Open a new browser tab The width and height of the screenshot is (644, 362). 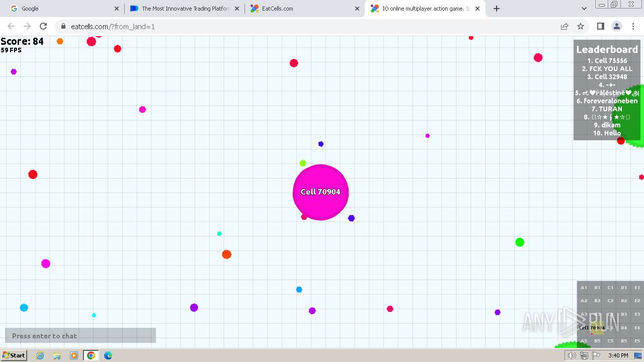(x=497, y=9)
